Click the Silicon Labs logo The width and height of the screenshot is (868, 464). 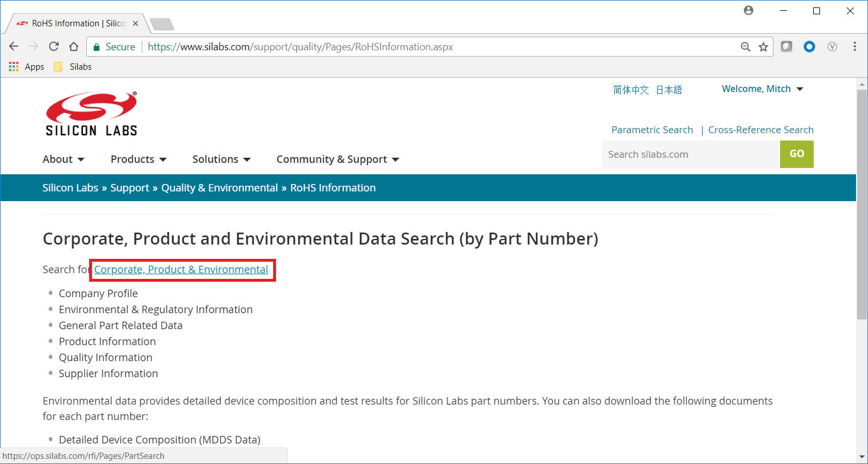[90, 112]
